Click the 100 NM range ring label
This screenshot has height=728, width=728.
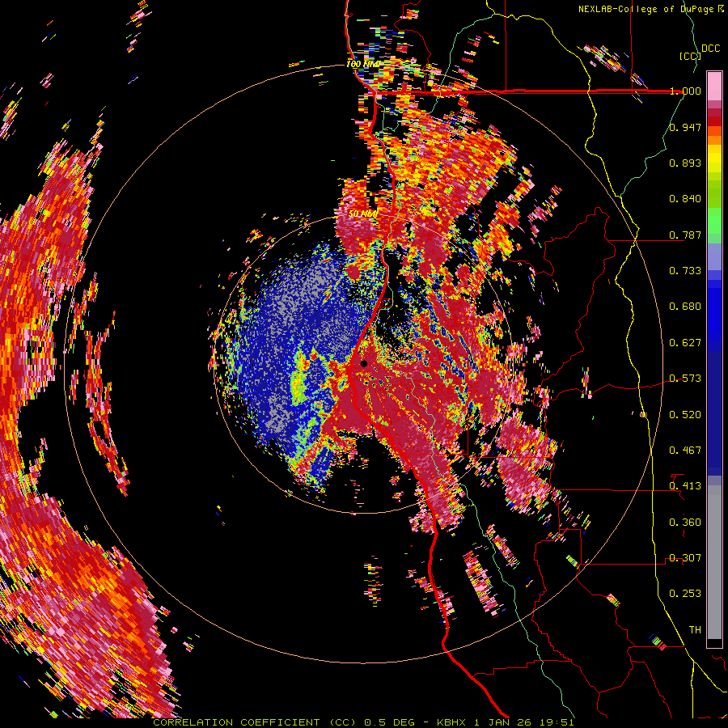pyautogui.click(x=363, y=64)
